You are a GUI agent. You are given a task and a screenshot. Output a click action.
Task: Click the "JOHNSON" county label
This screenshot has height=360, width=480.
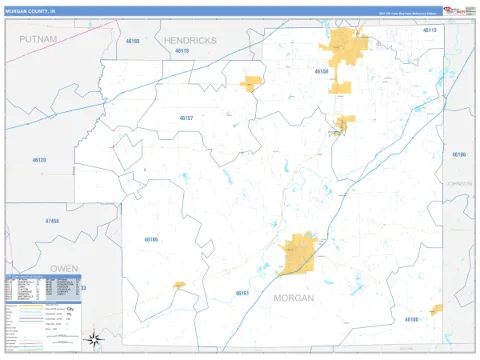click(x=459, y=184)
